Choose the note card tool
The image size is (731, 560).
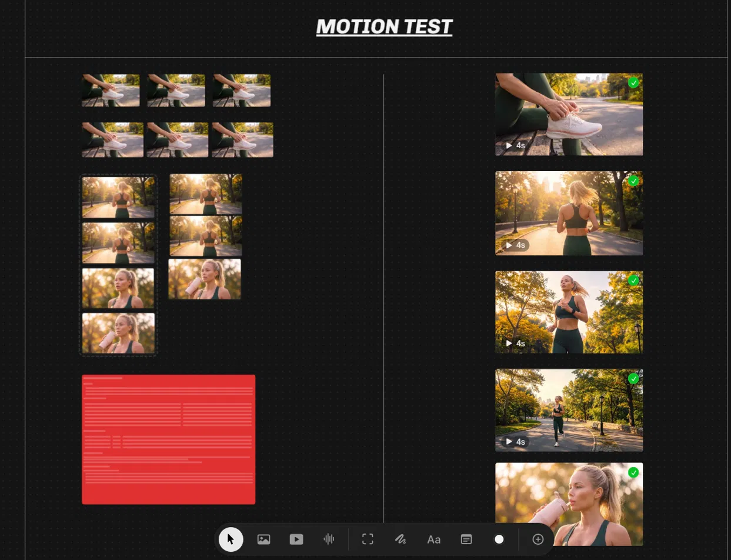(466, 539)
